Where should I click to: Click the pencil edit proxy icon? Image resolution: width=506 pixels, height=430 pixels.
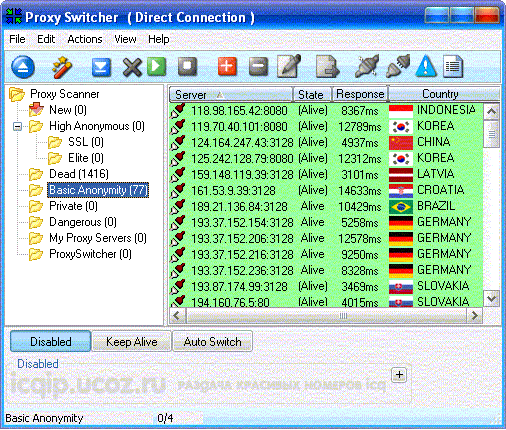coord(289,66)
